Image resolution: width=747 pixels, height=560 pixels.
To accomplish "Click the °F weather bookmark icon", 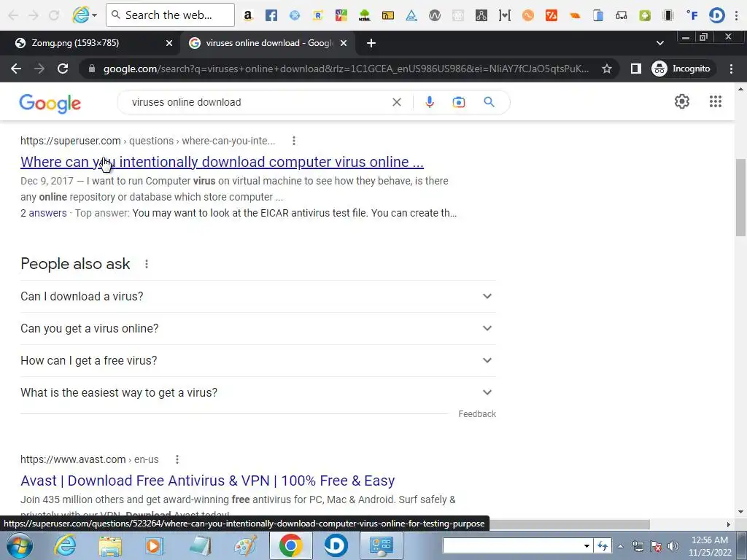I will pyautogui.click(x=692, y=15).
